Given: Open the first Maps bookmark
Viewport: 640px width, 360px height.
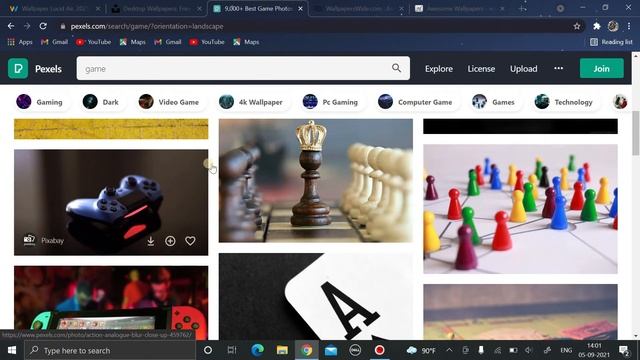Looking at the screenshot, I should click(132, 42).
